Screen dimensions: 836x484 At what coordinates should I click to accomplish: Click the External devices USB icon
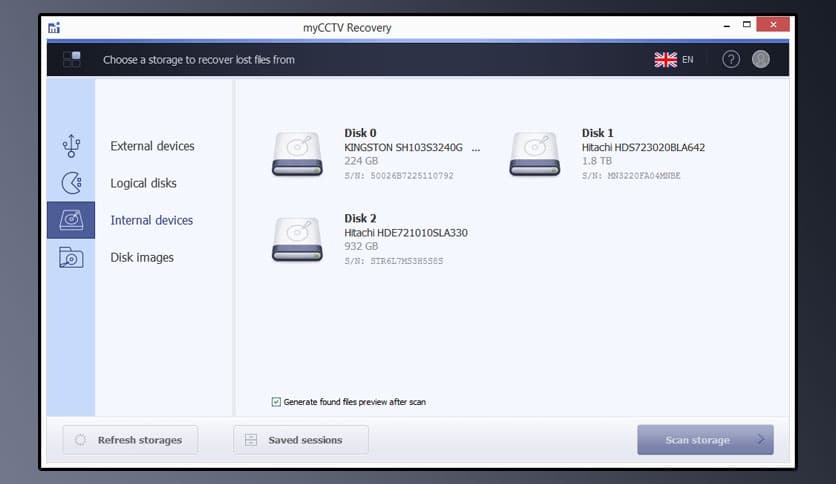(x=71, y=146)
